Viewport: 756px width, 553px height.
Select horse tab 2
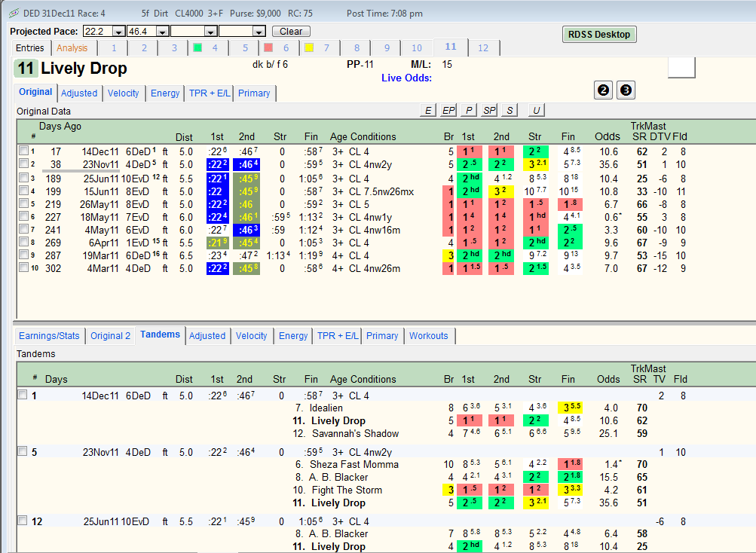(x=144, y=47)
